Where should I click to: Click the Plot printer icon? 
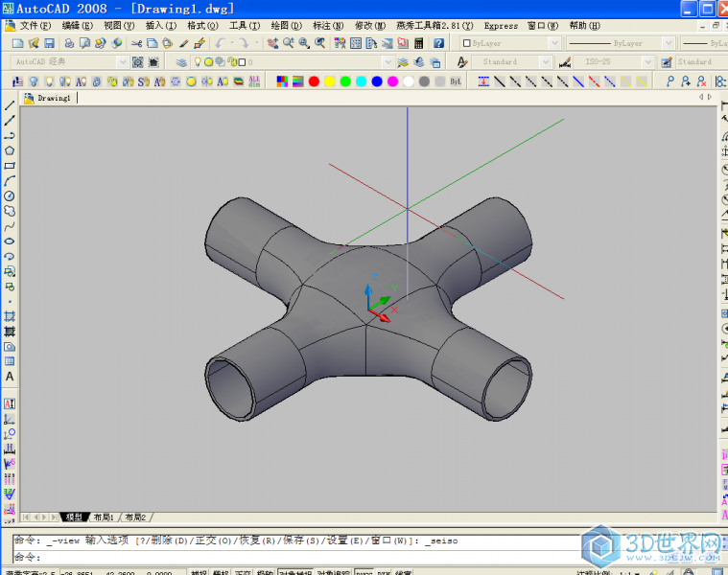click(x=69, y=43)
